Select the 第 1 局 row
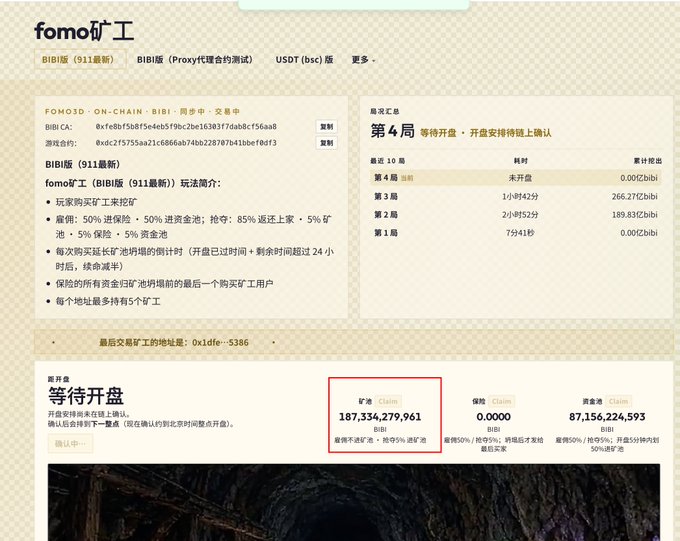 pos(516,233)
